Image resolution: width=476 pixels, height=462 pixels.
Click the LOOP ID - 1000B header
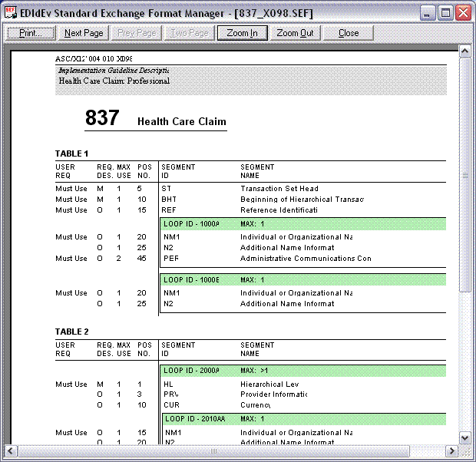pos(303,280)
